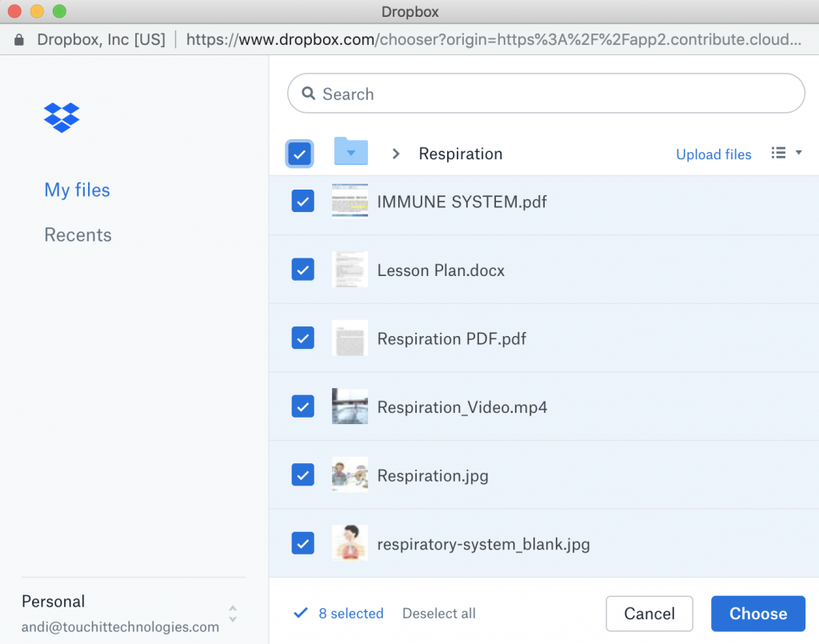Uncheck Respiration.jpg checkbox

pos(303,474)
